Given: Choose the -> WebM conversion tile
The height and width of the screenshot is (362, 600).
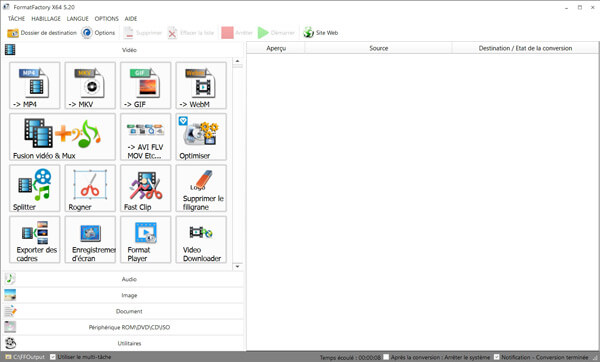Looking at the screenshot, I should (x=201, y=86).
